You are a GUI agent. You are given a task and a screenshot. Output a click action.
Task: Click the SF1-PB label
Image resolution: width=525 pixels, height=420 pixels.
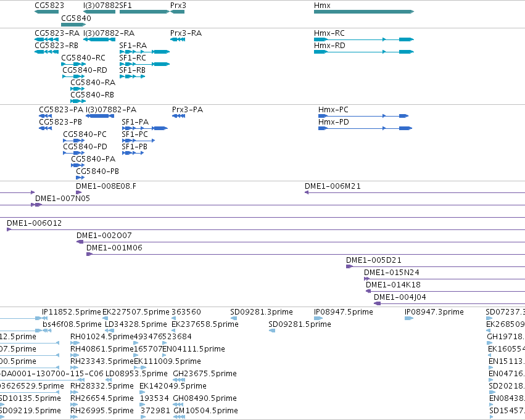point(134,147)
